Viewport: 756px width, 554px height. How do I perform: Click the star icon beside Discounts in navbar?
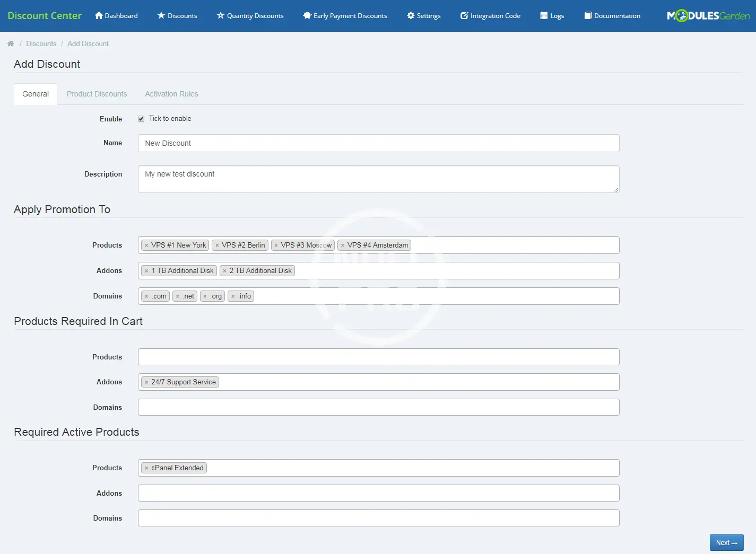pyautogui.click(x=161, y=15)
